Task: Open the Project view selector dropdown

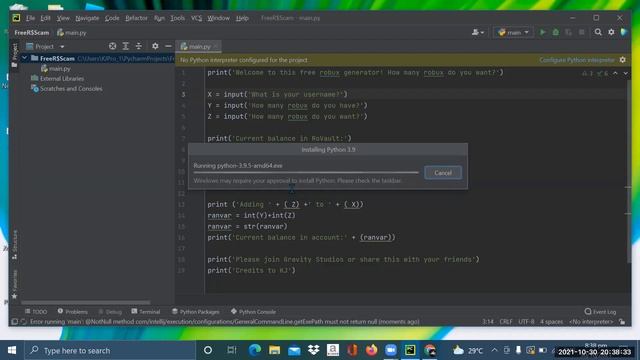Action: click(x=45, y=47)
